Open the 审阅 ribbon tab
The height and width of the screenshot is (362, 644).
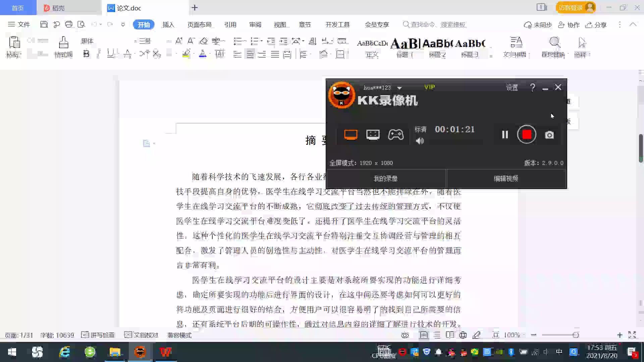[x=255, y=24]
